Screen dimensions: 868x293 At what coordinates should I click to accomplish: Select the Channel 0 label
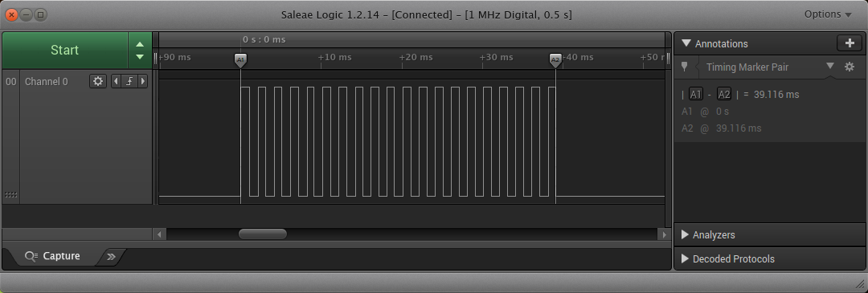(x=47, y=82)
